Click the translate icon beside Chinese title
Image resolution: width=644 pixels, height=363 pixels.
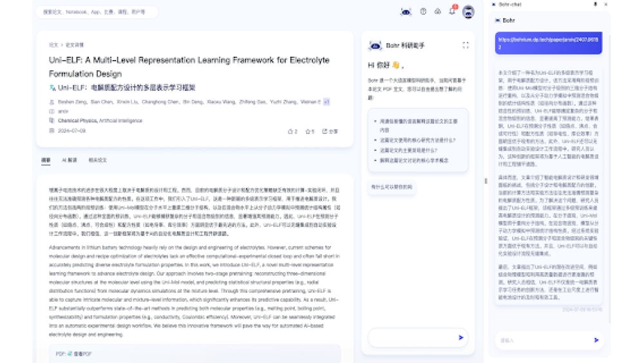pyautogui.click(x=52, y=88)
